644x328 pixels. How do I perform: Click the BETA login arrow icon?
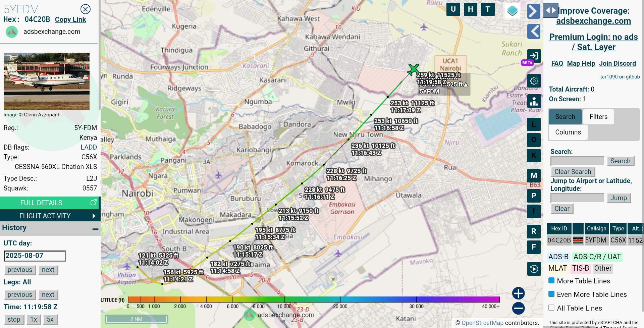(534, 56)
